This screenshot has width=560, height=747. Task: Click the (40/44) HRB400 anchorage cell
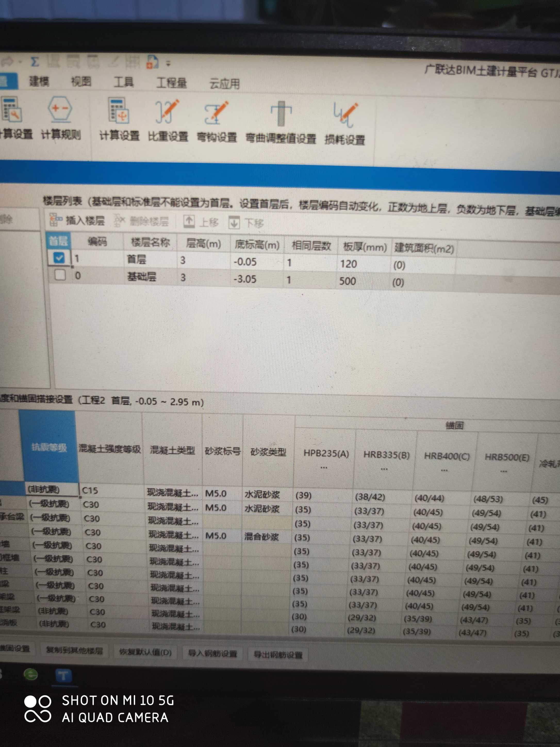443,498
